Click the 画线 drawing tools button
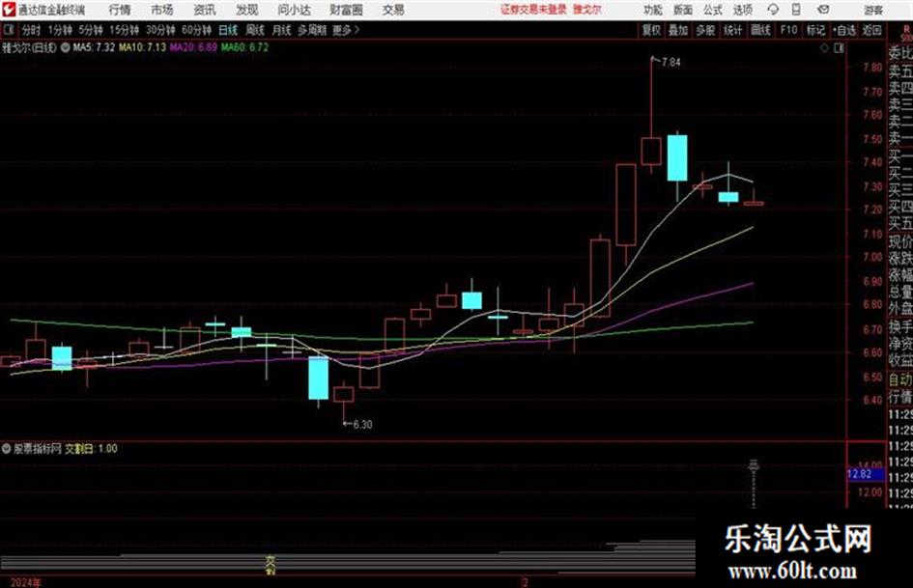The height and width of the screenshot is (588, 913). pyautogui.click(x=760, y=30)
